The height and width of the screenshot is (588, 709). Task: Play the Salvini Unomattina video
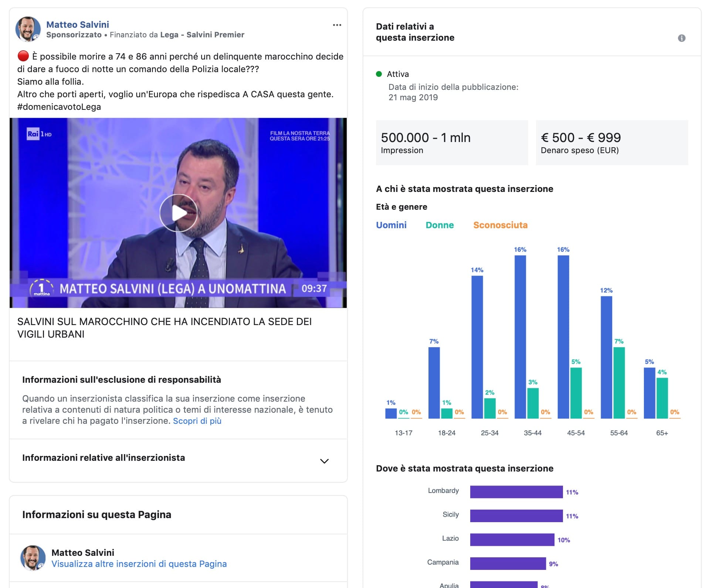point(178,213)
